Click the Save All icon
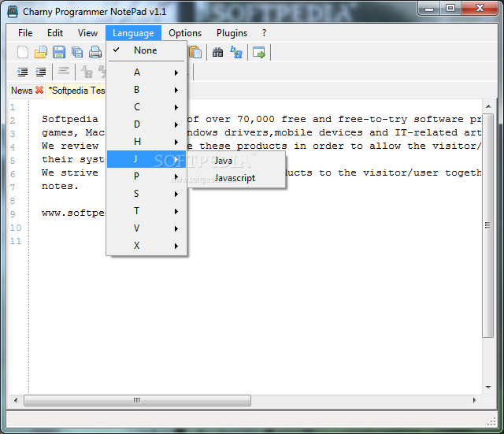This screenshot has width=504, height=434. (x=77, y=52)
